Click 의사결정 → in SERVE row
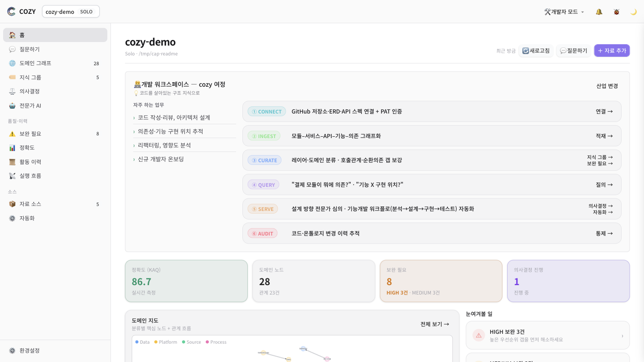The height and width of the screenshot is (362, 644). (601, 206)
